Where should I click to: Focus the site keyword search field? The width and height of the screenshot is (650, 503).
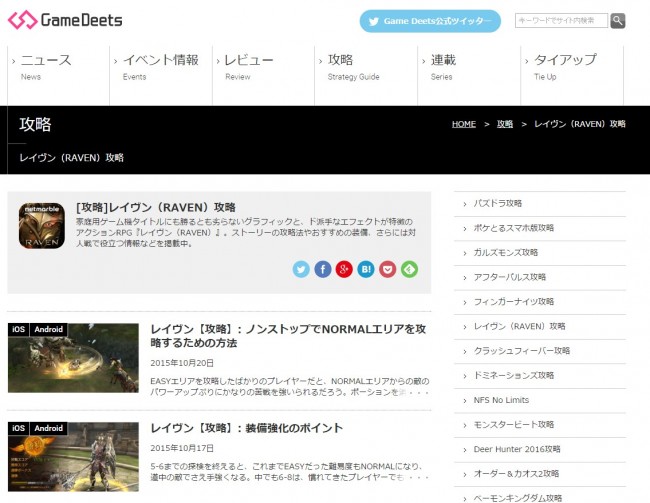(x=561, y=20)
